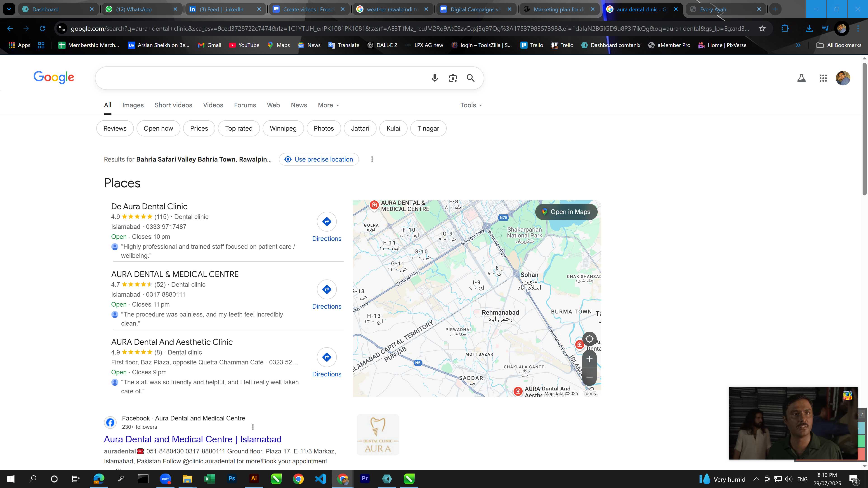Open Zoom from taskbar

coord(165,479)
